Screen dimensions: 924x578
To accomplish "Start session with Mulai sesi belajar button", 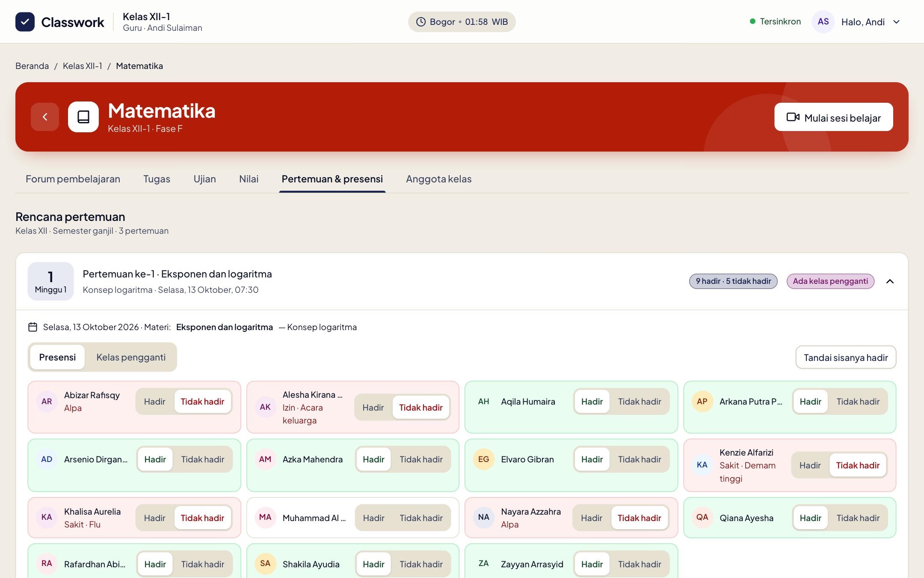I will point(833,117).
